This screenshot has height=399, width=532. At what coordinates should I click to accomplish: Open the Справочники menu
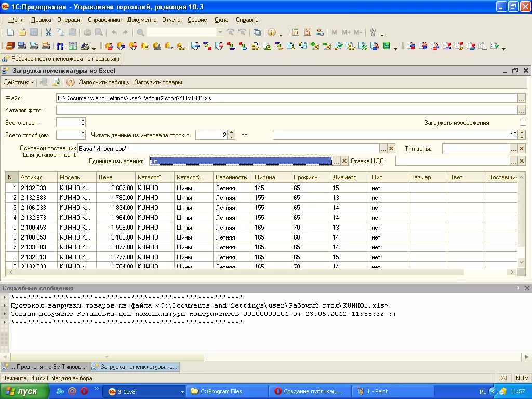click(105, 20)
